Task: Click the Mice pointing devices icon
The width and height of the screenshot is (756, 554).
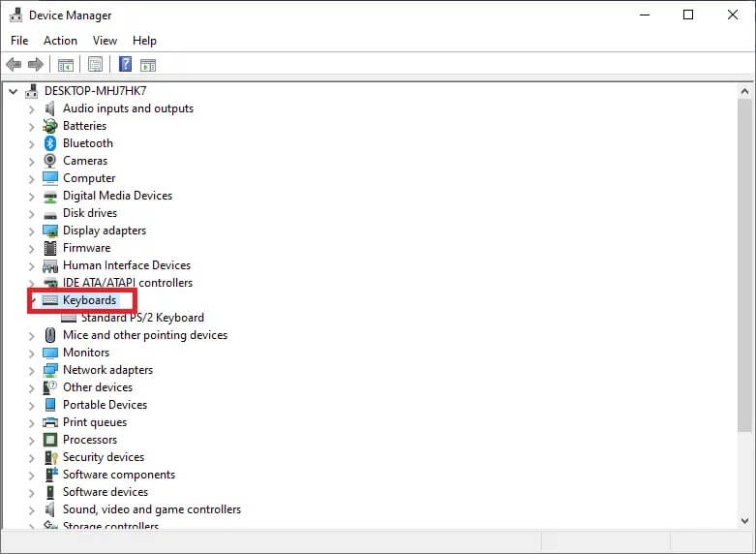Action: point(50,335)
